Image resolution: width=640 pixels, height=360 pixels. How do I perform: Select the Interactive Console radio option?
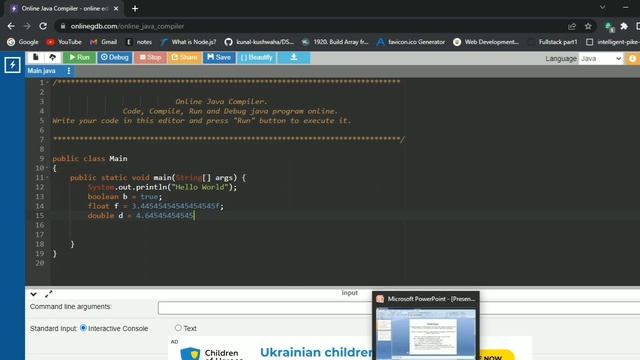click(83, 328)
